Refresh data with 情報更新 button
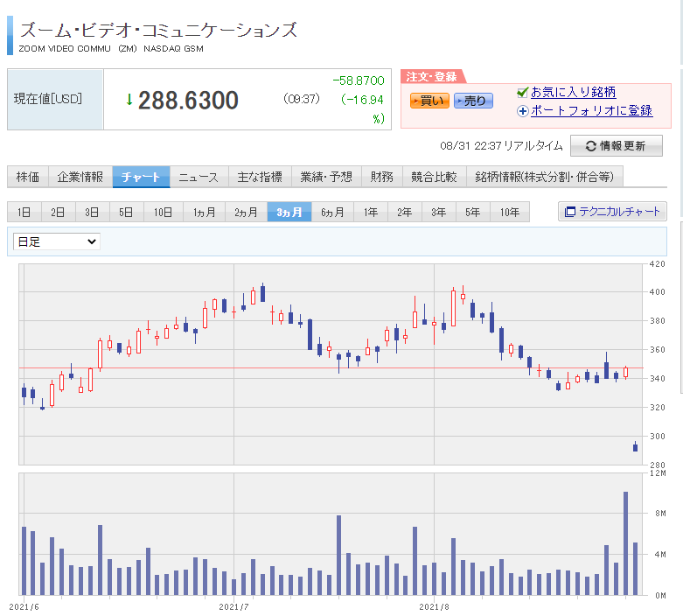This screenshot has height=616, width=683. (617, 145)
